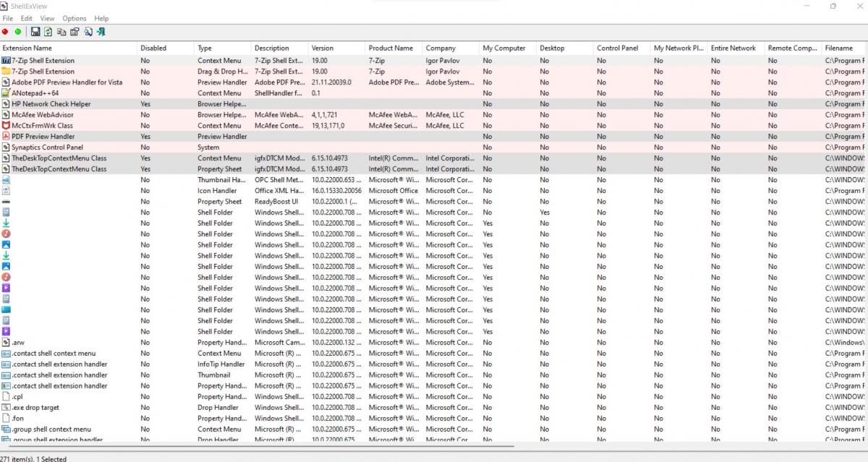Click the .exe drop target icon
This screenshot has width=868, height=462.
7,408
